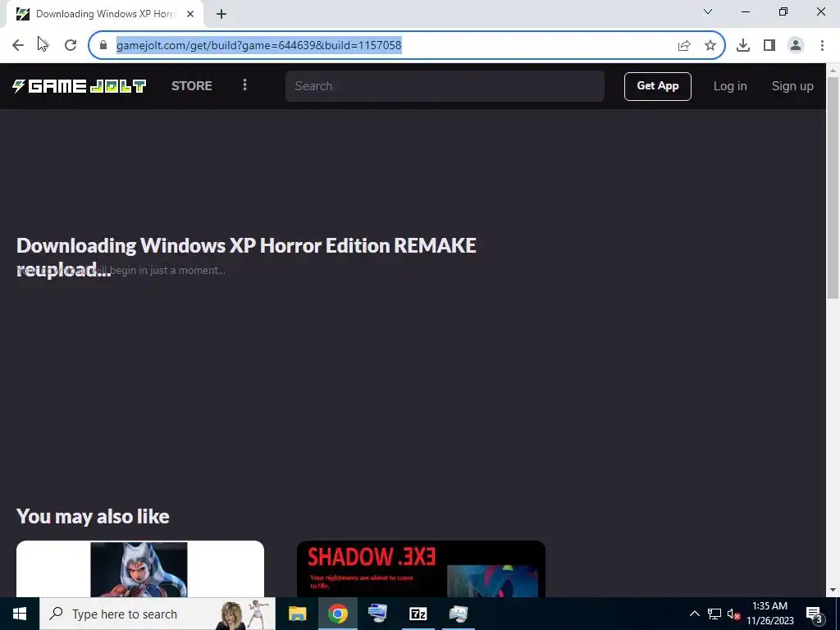
Task: Focus the Game Jolt Search field
Action: (445, 86)
